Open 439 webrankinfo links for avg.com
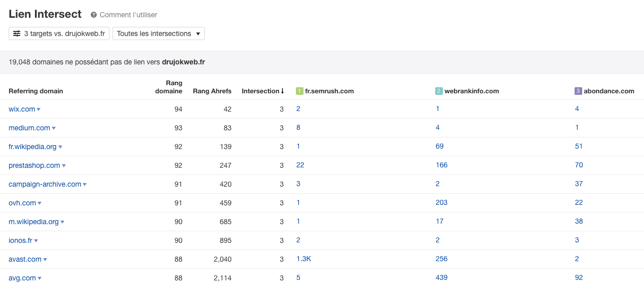Viewport: 644px width, 287px height. click(441, 277)
